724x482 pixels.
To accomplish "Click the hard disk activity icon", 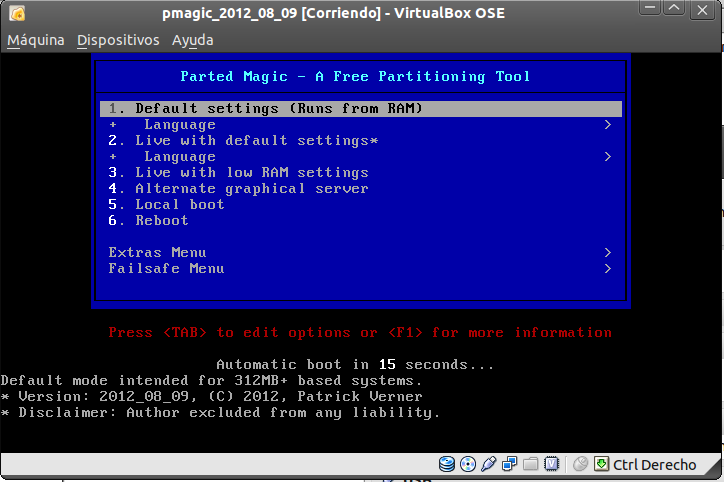I will [447, 464].
